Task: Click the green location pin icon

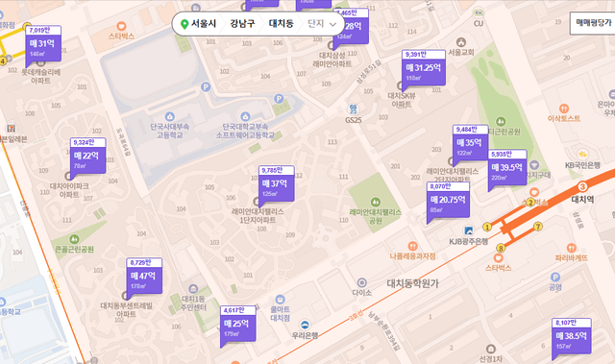Action: click(x=184, y=24)
